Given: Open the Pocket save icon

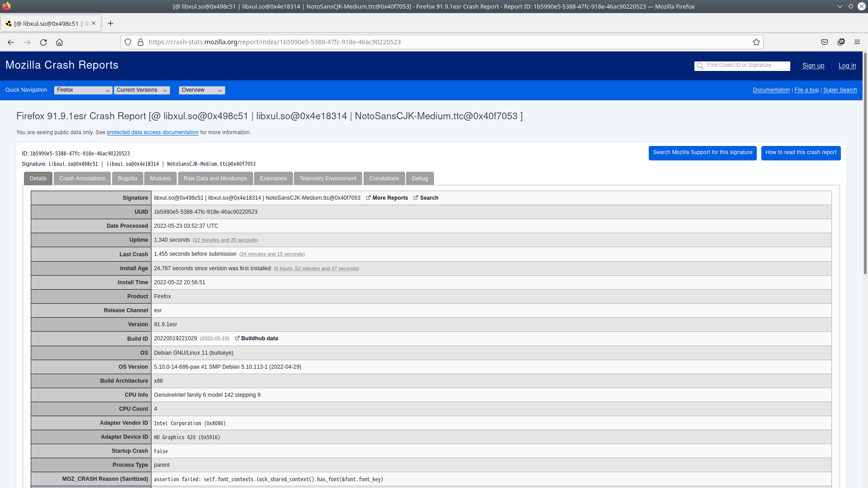Looking at the screenshot, I should pyautogui.click(x=825, y=42).
